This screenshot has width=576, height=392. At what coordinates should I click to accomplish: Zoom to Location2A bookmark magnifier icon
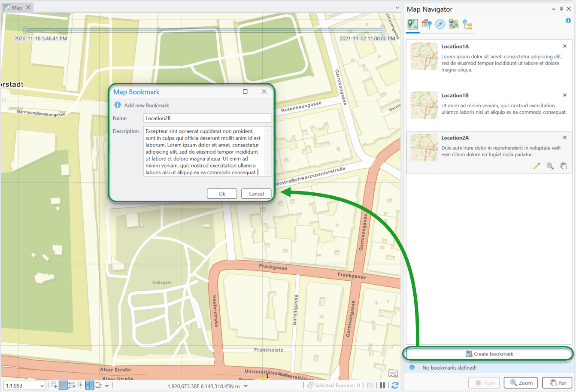tap(550, 166)
